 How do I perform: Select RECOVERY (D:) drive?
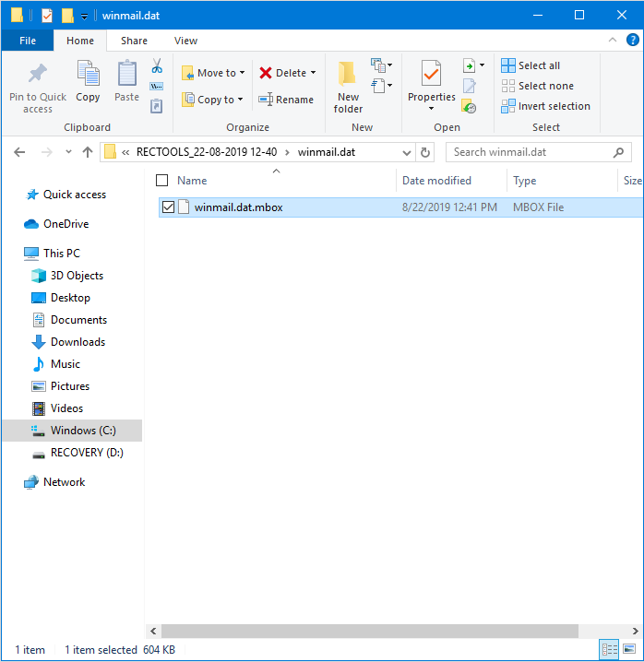coord(77,453)
